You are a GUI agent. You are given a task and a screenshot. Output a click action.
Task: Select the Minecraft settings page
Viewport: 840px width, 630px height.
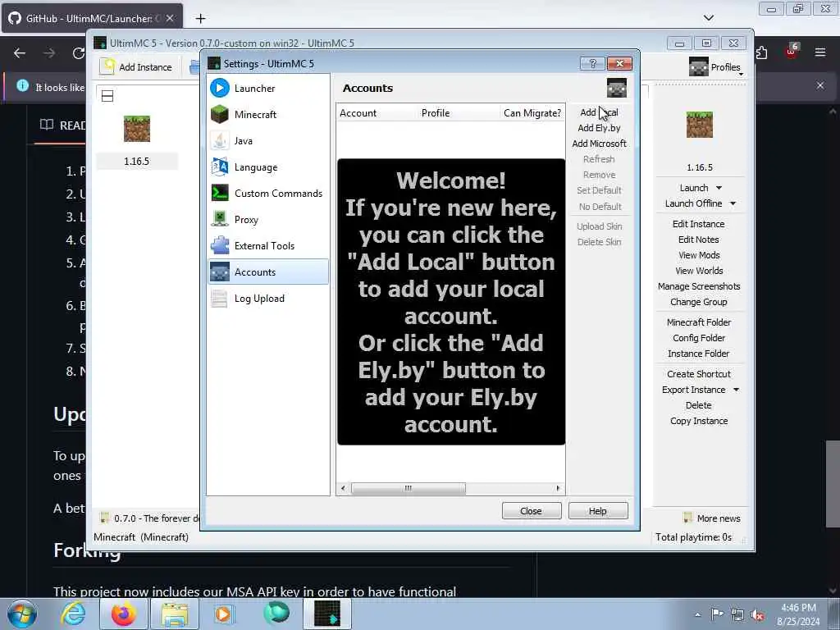pyautogui.click(x=268, y=115)
